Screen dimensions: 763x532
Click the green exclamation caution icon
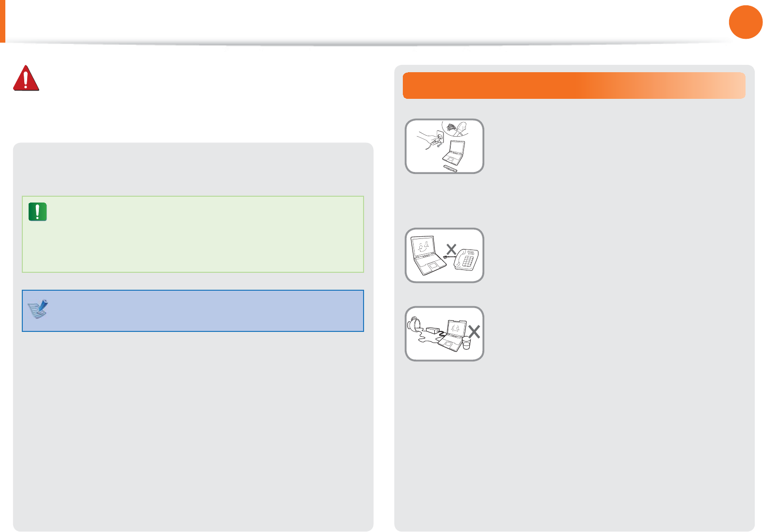click(37, 212)
